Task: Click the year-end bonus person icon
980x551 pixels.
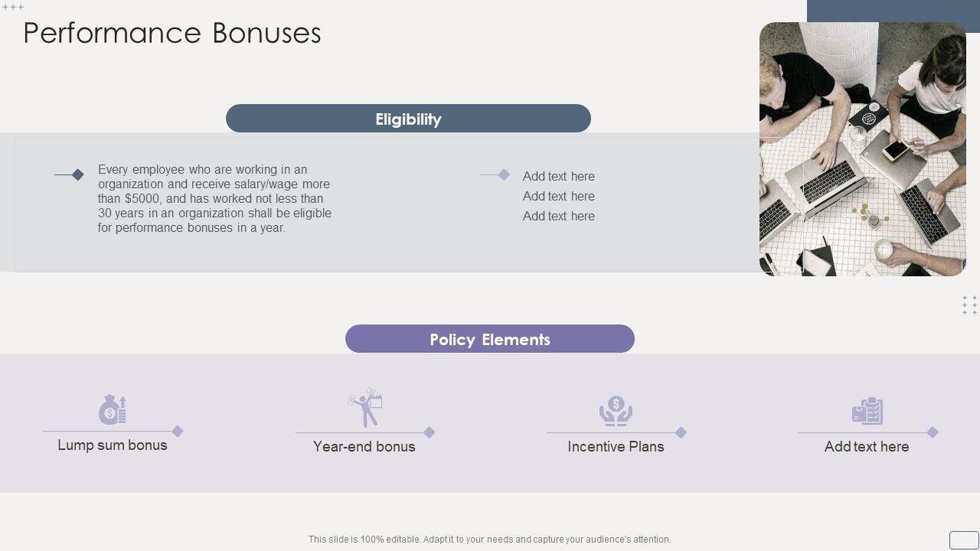Action: tap(366, 408)
